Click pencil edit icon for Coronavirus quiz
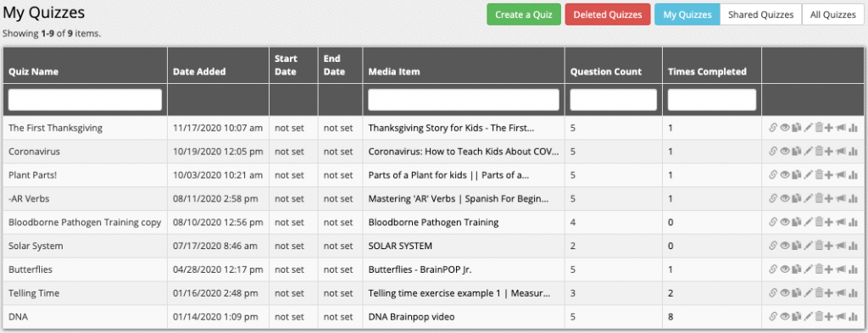This screenshot has height=333, width=868. click(x=808, y=152)
